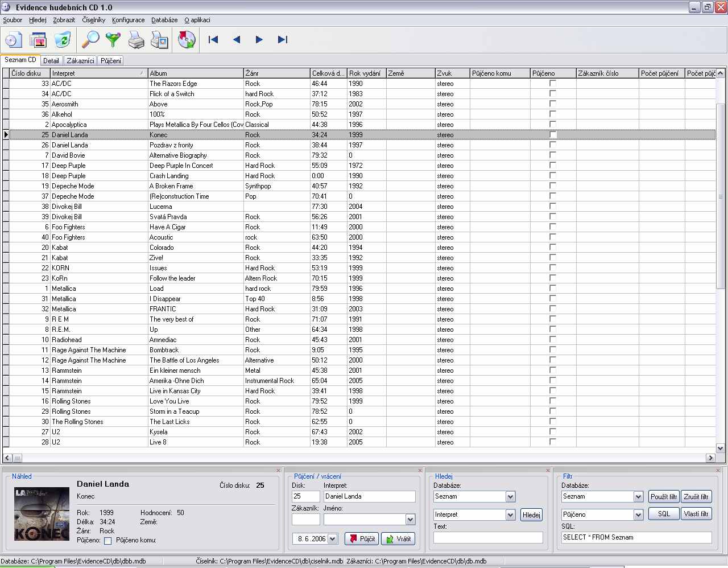
Task: Go to the next record arrow
Action: pyautogui.click(x=259, y=40)
